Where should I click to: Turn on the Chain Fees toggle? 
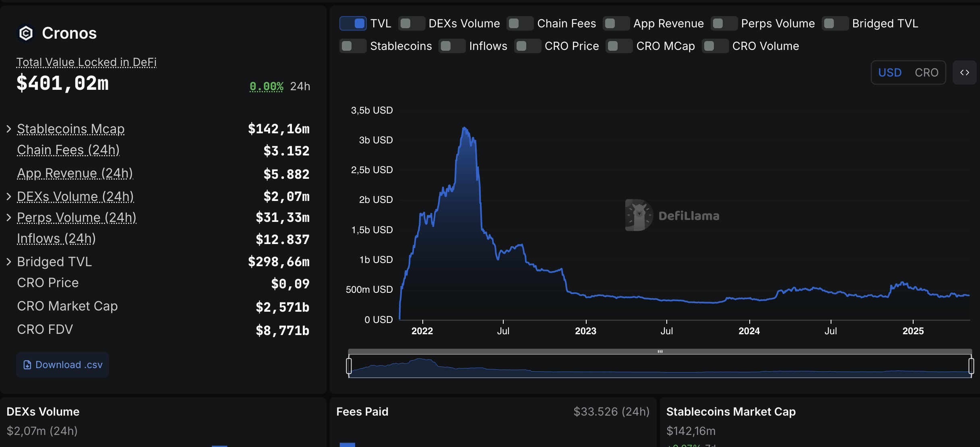(520, 23)
